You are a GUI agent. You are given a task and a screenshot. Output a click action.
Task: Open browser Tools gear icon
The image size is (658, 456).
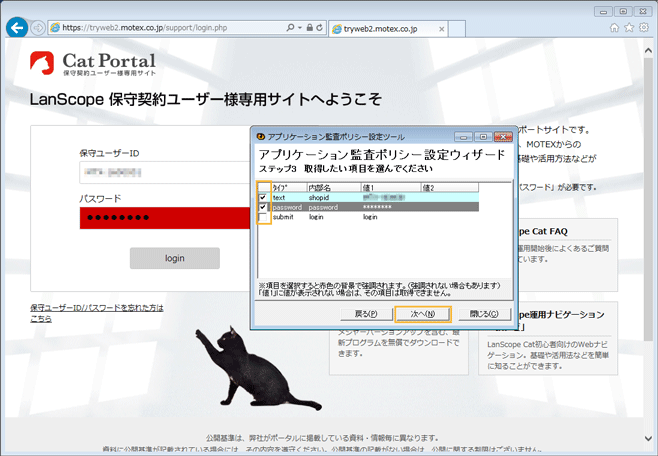(x=644, y=28)
